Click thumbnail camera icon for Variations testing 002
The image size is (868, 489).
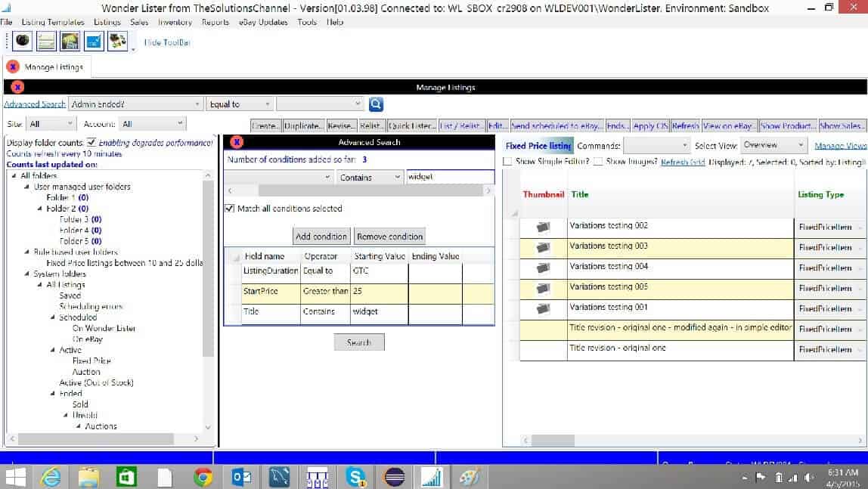click(543, 226)
